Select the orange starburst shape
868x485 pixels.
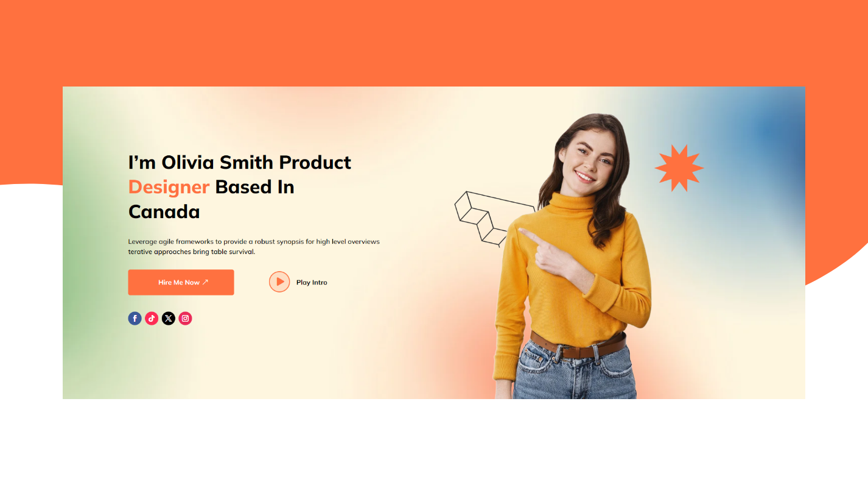point(679,168)
